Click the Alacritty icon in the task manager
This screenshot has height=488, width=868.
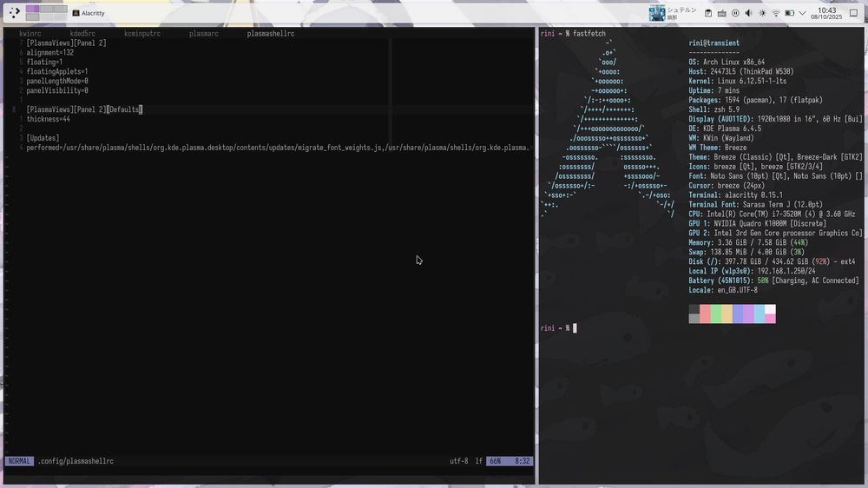tap(76, 13)
